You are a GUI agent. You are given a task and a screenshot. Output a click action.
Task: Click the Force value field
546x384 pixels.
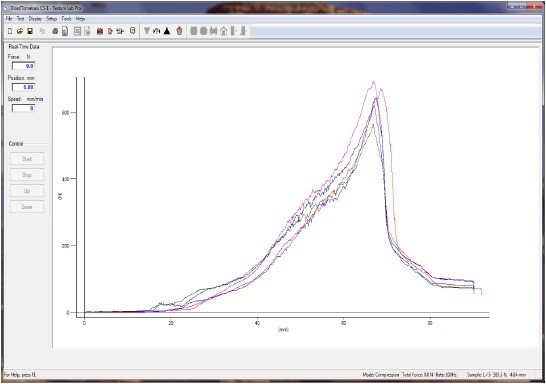(23, 66)
